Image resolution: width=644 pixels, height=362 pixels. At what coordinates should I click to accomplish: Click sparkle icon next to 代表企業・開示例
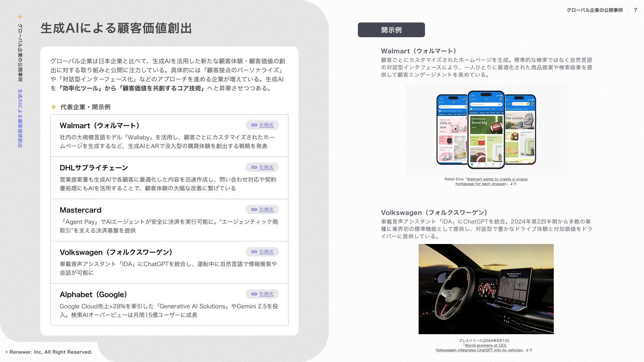click(54, 107)
